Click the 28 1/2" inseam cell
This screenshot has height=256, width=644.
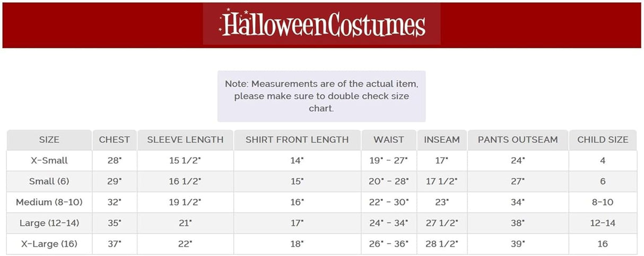(x=442, y=244)
